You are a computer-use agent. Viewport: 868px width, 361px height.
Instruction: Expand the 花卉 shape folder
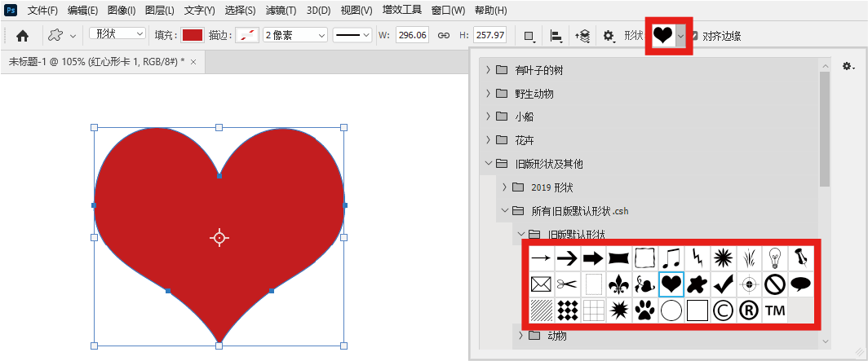click(x=488, y=140)
